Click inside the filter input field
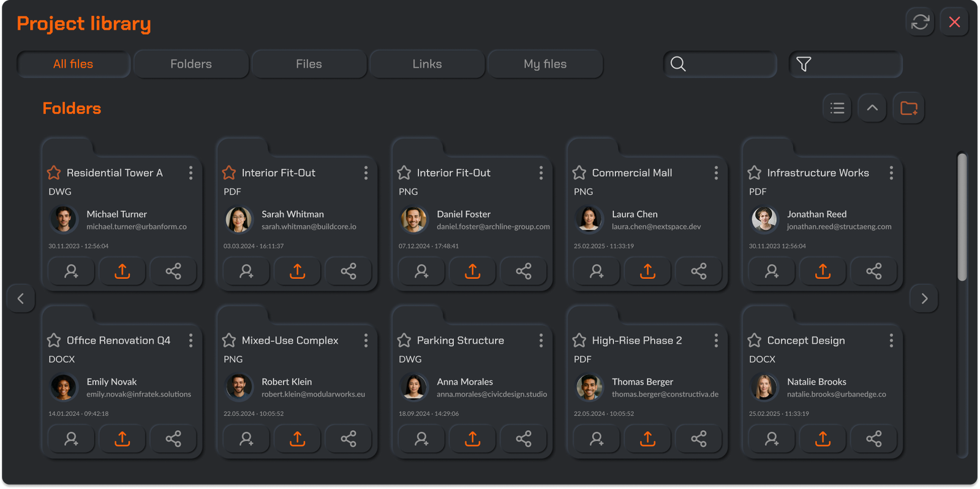Image resolution: width=980 pixels, height=489 pixels. click(x=845, y=64)
